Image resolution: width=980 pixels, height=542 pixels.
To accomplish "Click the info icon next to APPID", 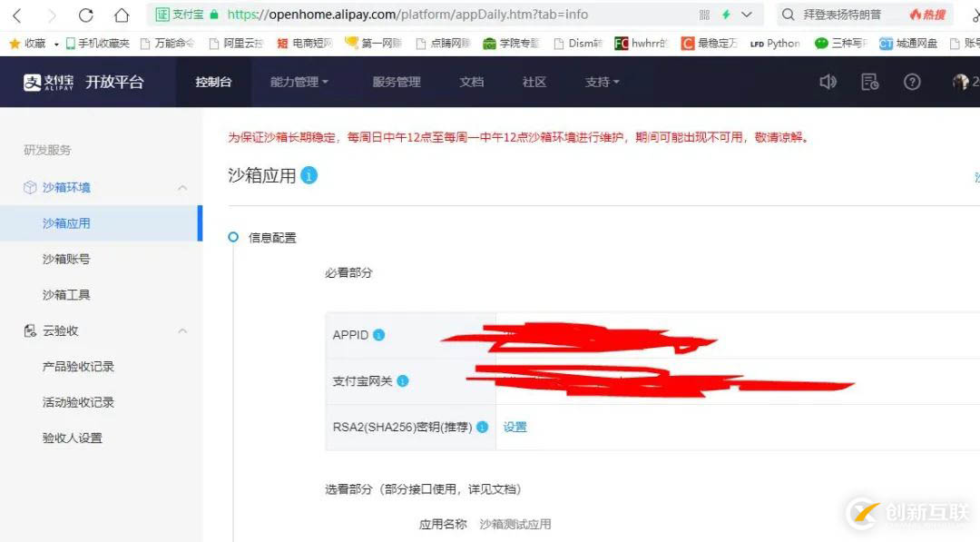I will coord(381,334).
